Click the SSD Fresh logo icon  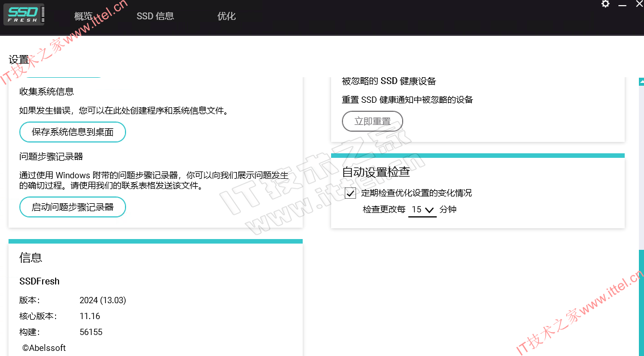pyautogui.click(x=24, y=14)
